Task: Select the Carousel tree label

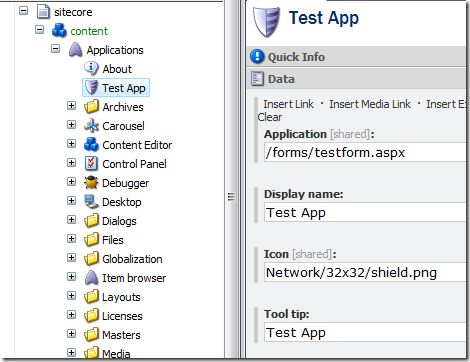Action: tap(123, 126)
